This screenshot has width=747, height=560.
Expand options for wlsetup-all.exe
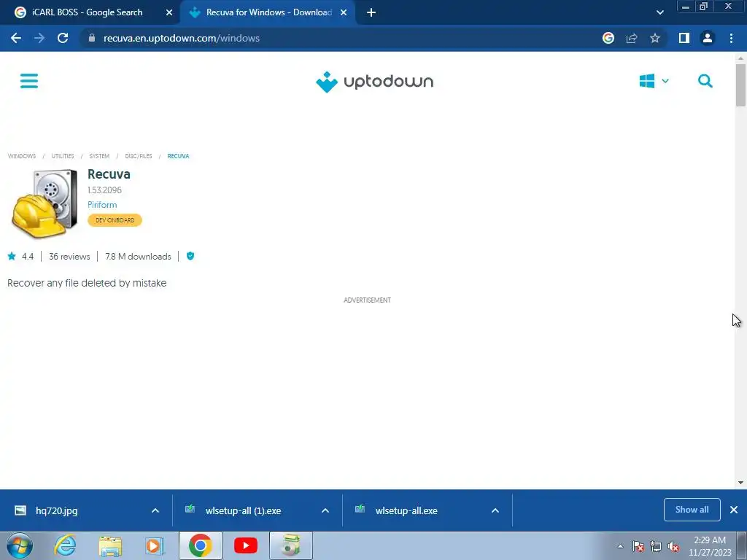[495, 510]
